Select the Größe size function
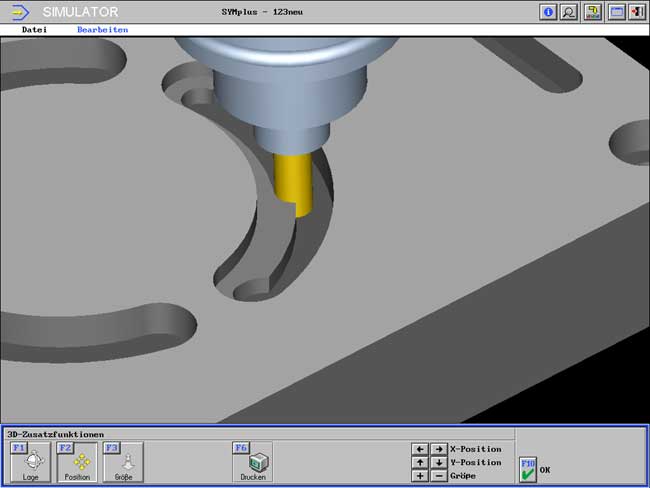The image size is (650, 488). click(x=124, y=463)
